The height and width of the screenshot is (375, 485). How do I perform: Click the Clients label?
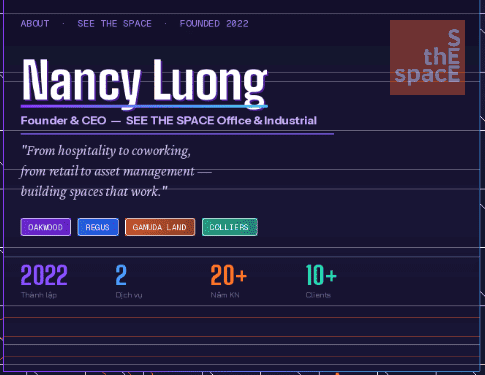(x=318, y=295)
